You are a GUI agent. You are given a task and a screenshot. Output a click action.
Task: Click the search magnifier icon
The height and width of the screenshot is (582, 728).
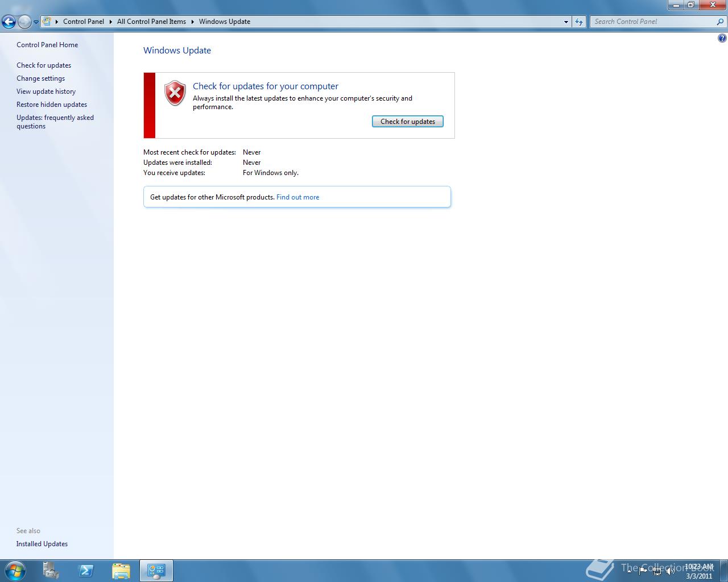(x=721, y=22)
